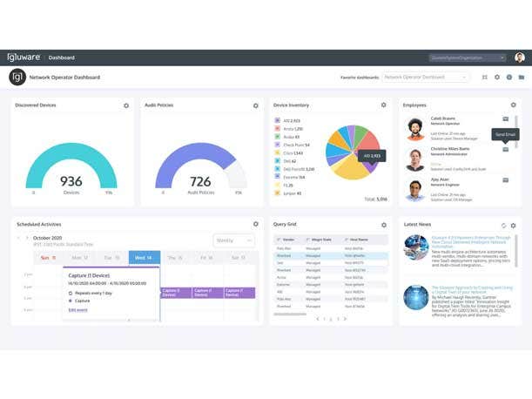Screen dimensions: 532x399
Task: Open the folder icon in dashboard toolbar
Action: click(x=521, y=78)
